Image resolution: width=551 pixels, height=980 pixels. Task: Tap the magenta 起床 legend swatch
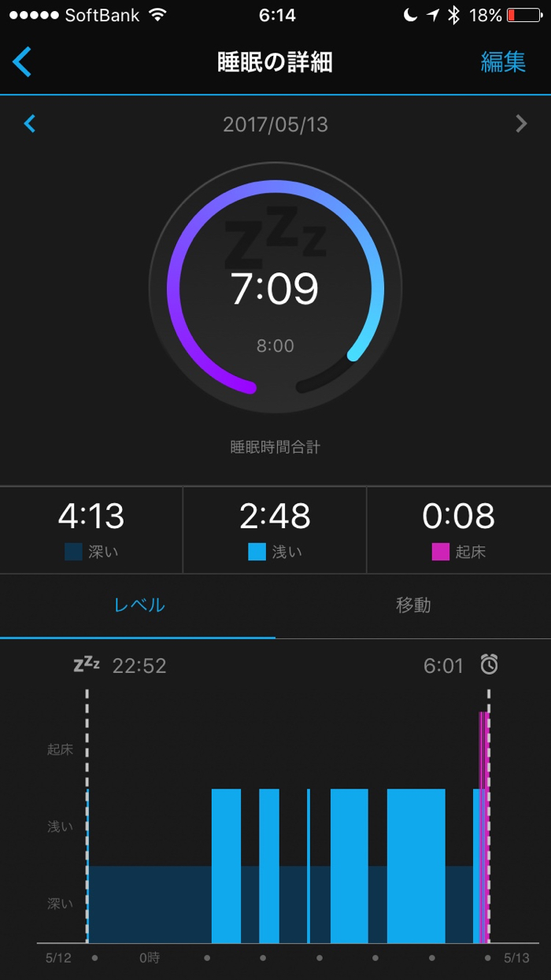440,552
